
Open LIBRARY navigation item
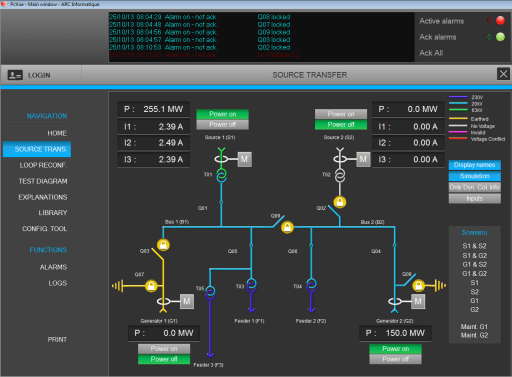pos(53,213)
